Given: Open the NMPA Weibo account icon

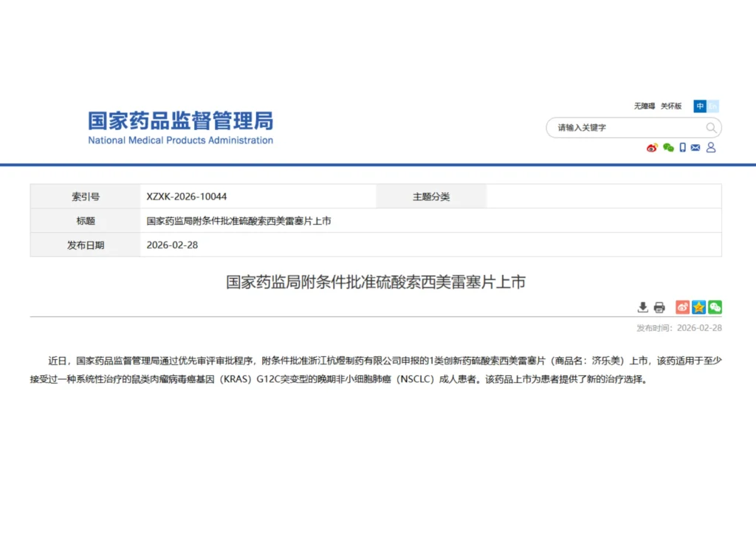Looking at the screenshot, I should [651, 148].
